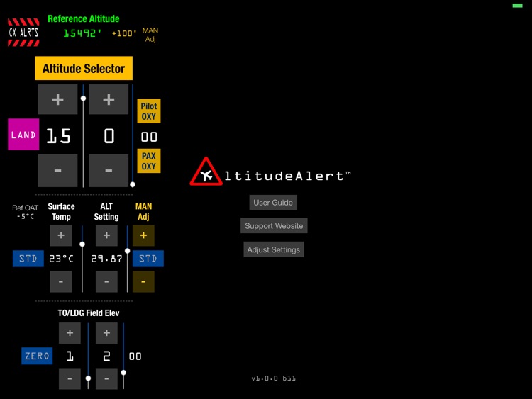
Task: Click the Reference Altitude heading
Action: pyautogui.click(x=84, y=18)
